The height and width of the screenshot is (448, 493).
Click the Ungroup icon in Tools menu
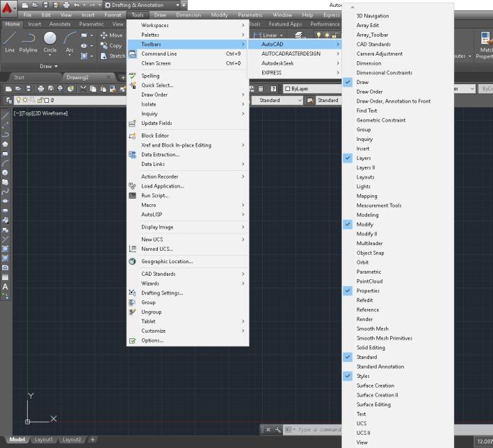132,312
